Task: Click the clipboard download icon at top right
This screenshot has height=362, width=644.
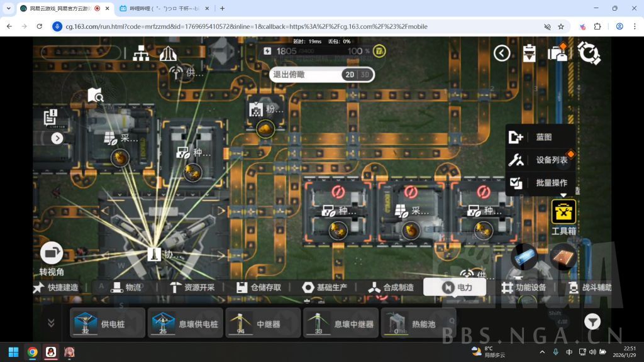Action: pos(530,53)
